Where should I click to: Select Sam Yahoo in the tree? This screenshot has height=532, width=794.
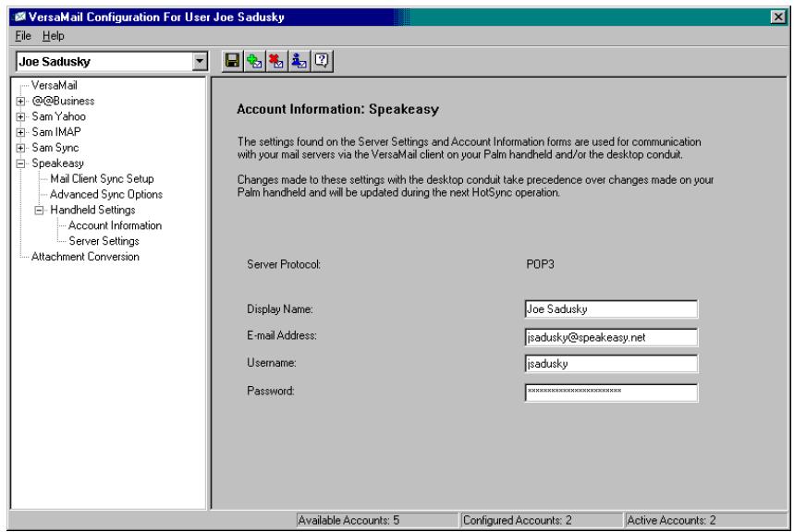59,116
